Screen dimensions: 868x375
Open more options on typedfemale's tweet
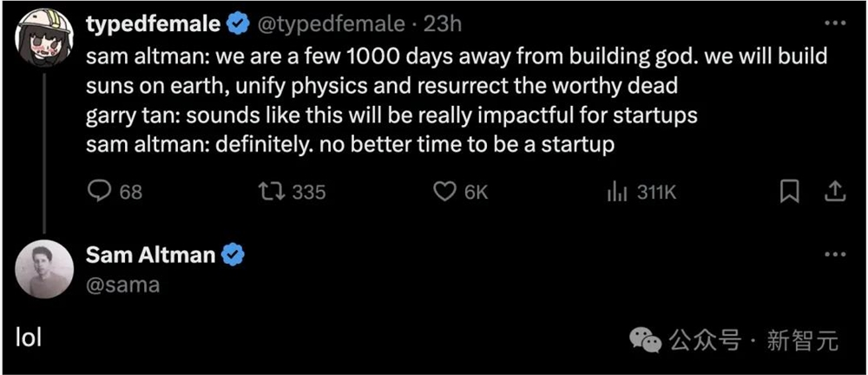click(833, 25)
